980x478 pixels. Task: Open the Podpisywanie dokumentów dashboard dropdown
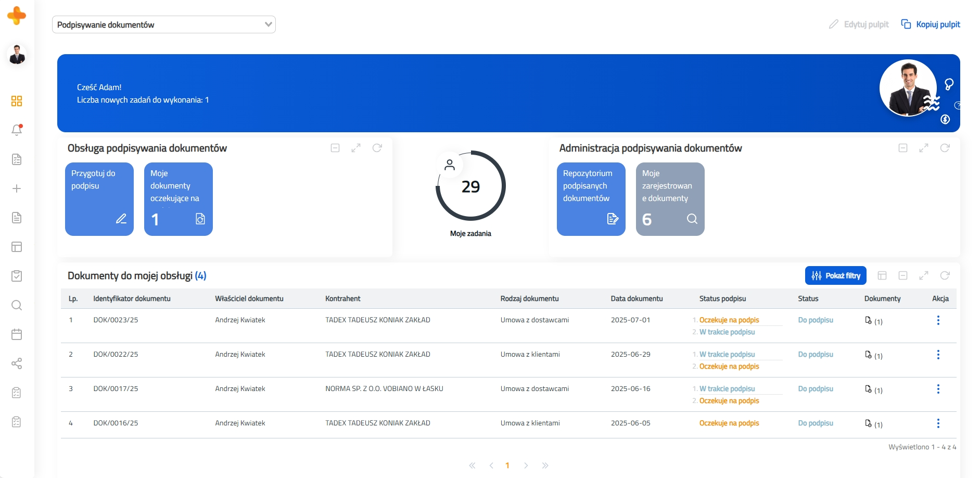(x=163, y=24)
